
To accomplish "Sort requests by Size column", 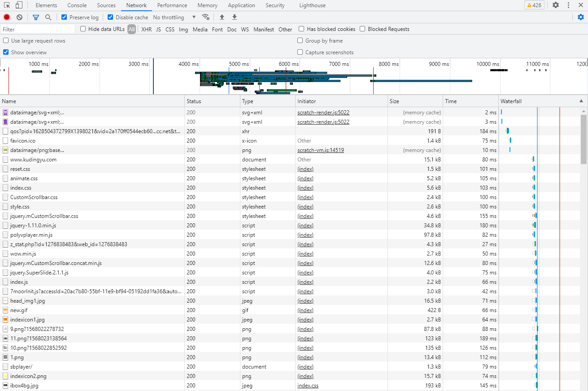I will (415, 101).
